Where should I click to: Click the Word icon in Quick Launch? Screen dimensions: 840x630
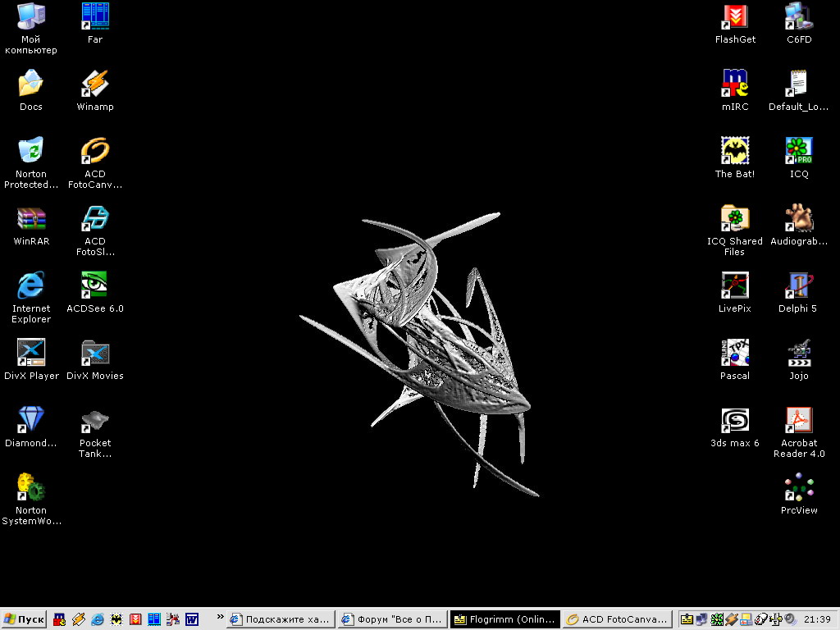click(x=192, y=619)
